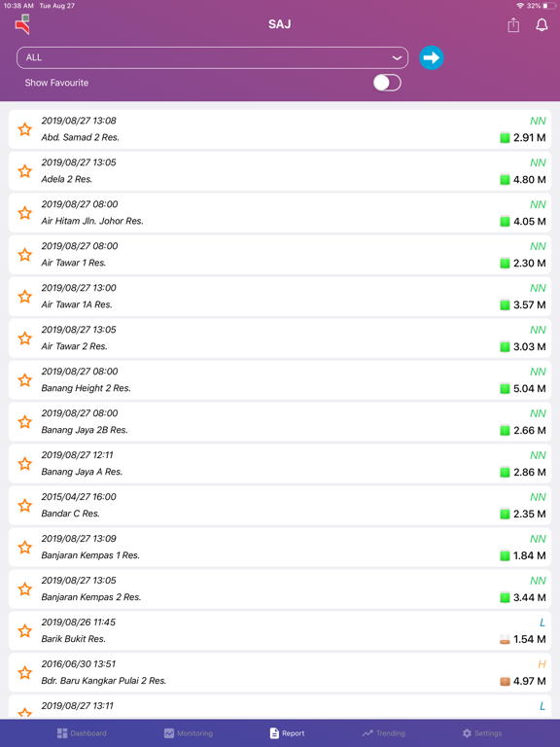Open the Adela 2 Res. entry

(x=280, y=171)
